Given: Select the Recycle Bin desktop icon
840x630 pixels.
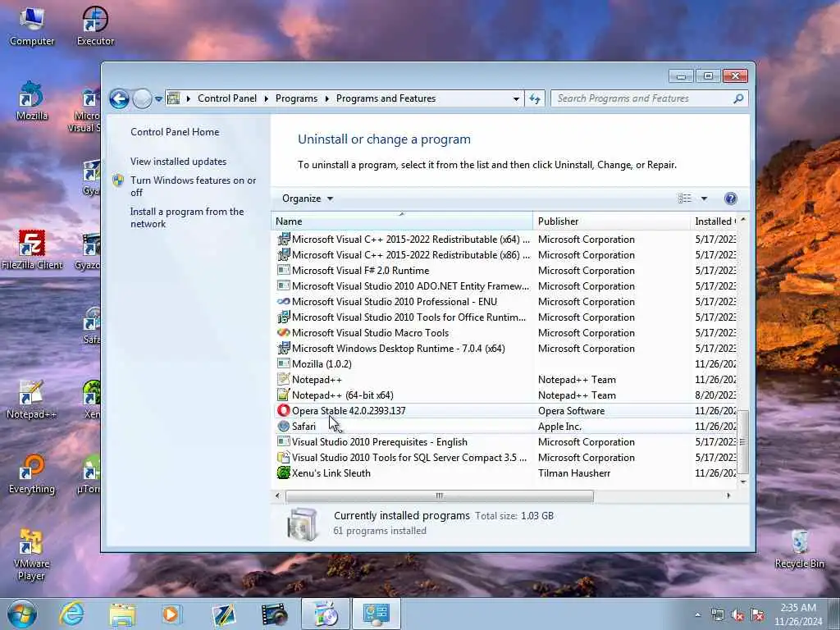Looking at the screenshot, I should coord(799,549).
